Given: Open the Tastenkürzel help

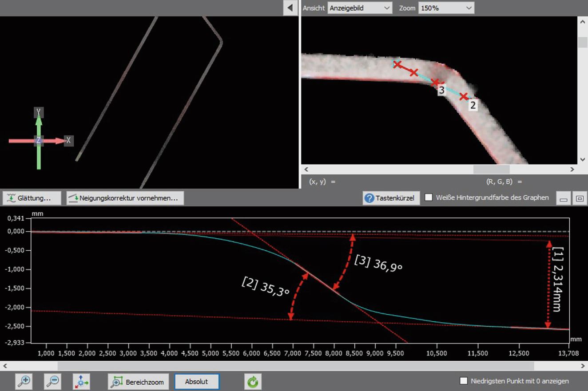Looking at the screenshot, I should (x=391, y=198).
